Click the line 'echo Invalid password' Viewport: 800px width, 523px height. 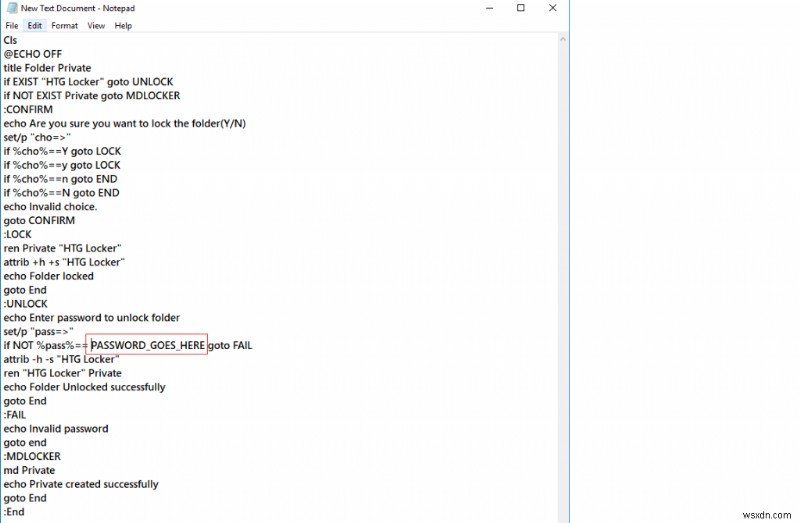[56, 429]
